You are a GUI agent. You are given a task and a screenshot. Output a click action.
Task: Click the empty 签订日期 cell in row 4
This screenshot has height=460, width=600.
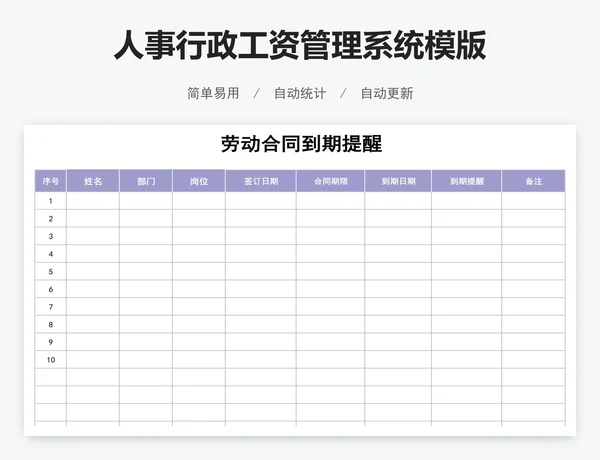point(261,254)
